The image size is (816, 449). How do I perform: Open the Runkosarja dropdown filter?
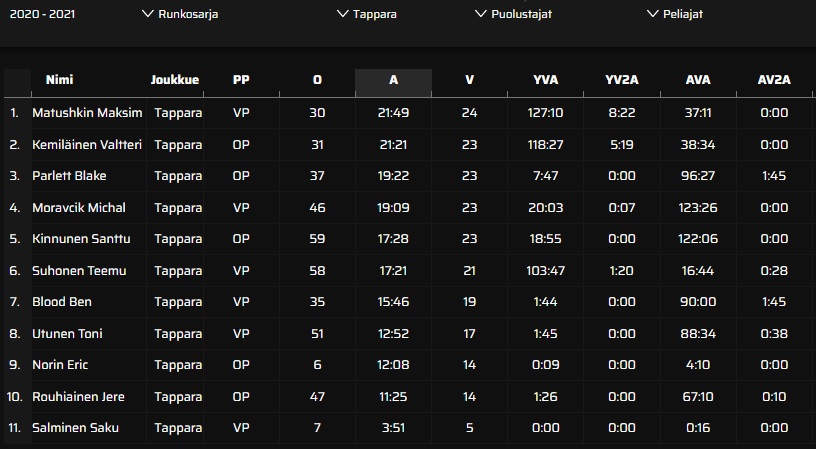[x=180, y=14]
